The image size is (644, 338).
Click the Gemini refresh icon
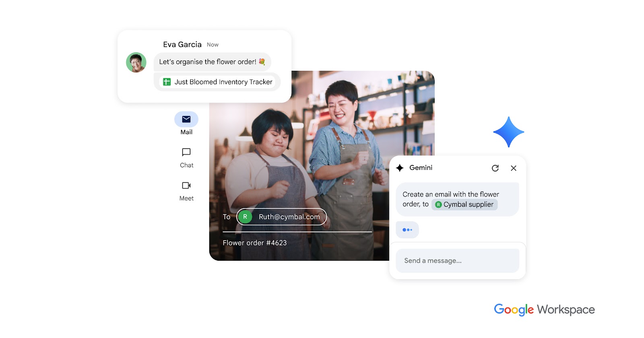(495, 168)
